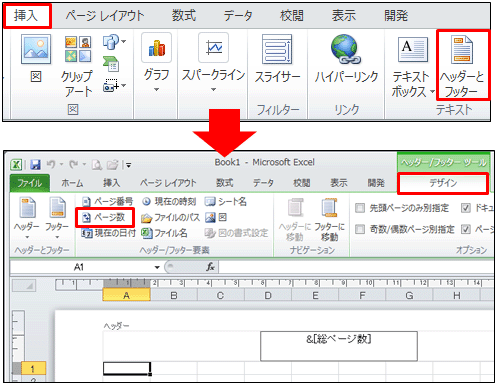Click column D header
The height and width of the screenshot is (385, 496).
(x=268, y=295)
